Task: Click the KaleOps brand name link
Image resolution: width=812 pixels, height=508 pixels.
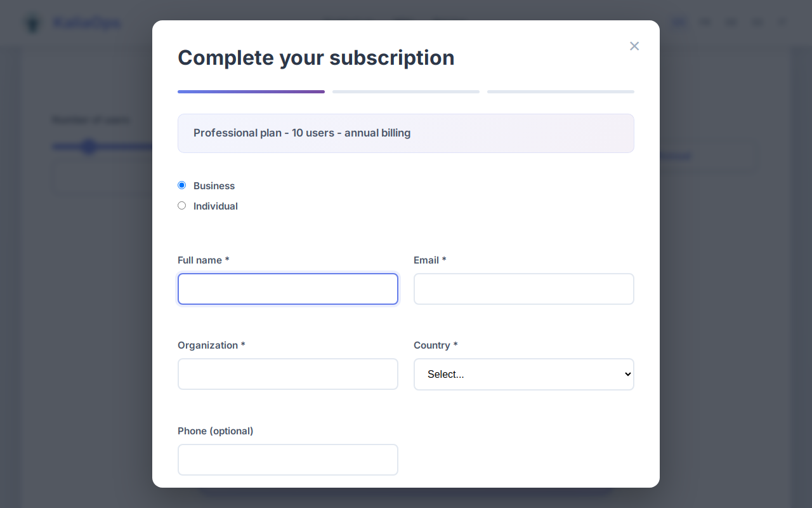Action: [x=86, y=22]
